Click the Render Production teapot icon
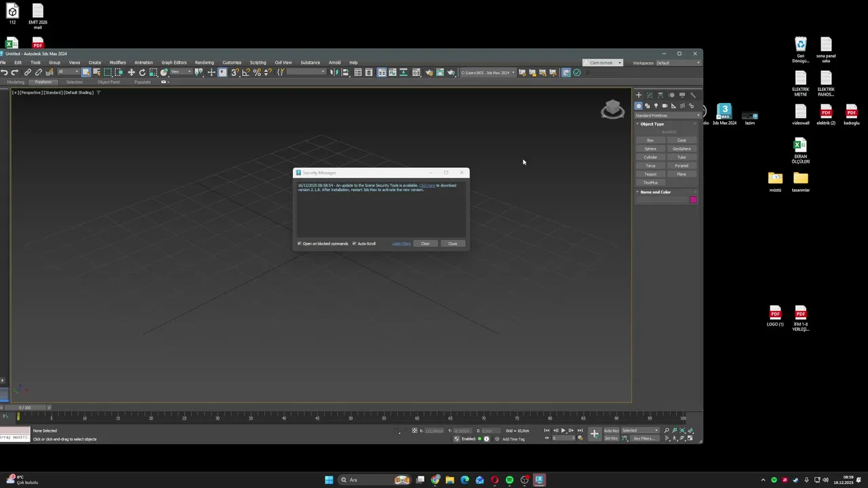 click(451, 72)
